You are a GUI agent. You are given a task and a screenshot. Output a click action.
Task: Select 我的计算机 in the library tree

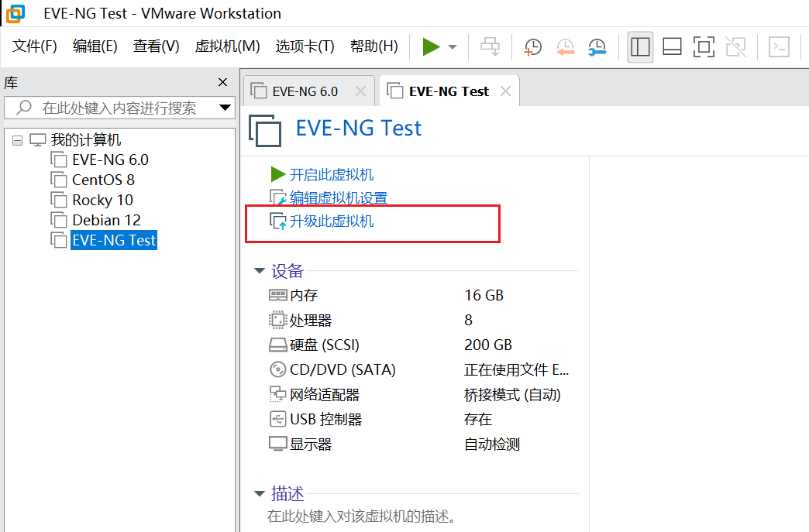point(86,139)
